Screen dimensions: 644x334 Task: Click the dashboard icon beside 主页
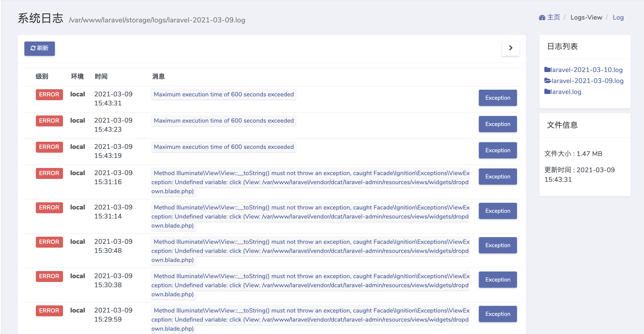click(x=542, y=17)
